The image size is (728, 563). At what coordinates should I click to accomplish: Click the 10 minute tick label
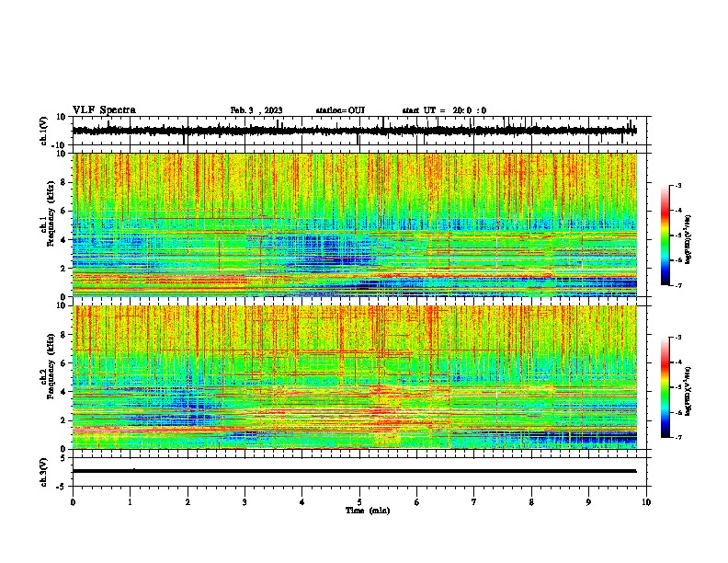pyautogui.click(x=646, y=502)
